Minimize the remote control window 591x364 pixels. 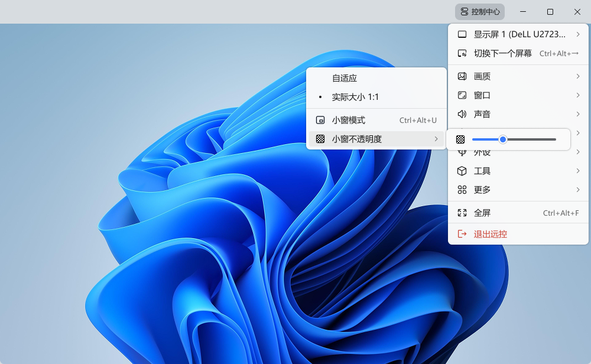523,12
